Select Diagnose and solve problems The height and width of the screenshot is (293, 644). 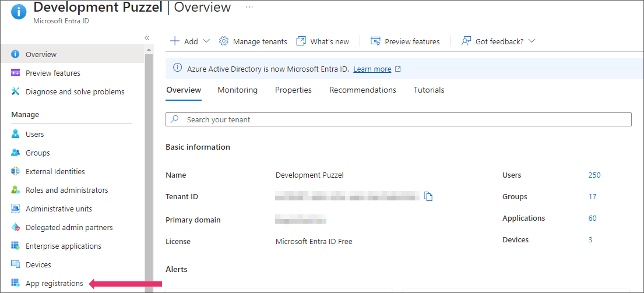[x=75, y=92]
